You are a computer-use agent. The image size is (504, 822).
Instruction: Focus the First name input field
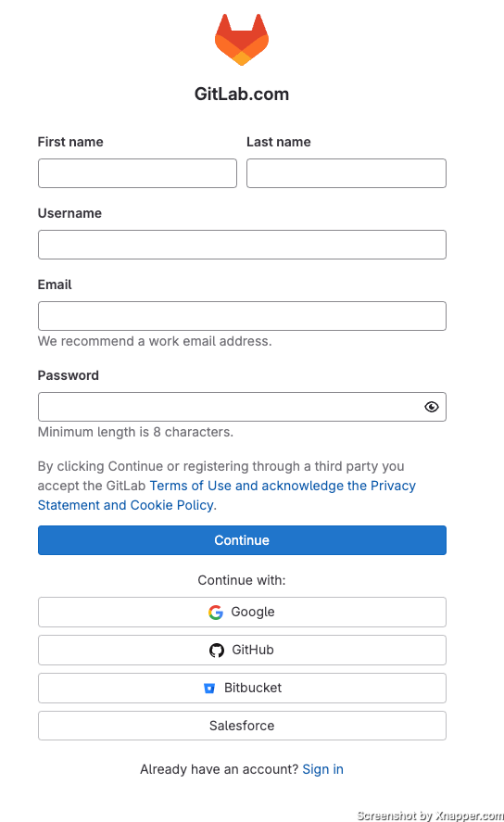[137, 173]
